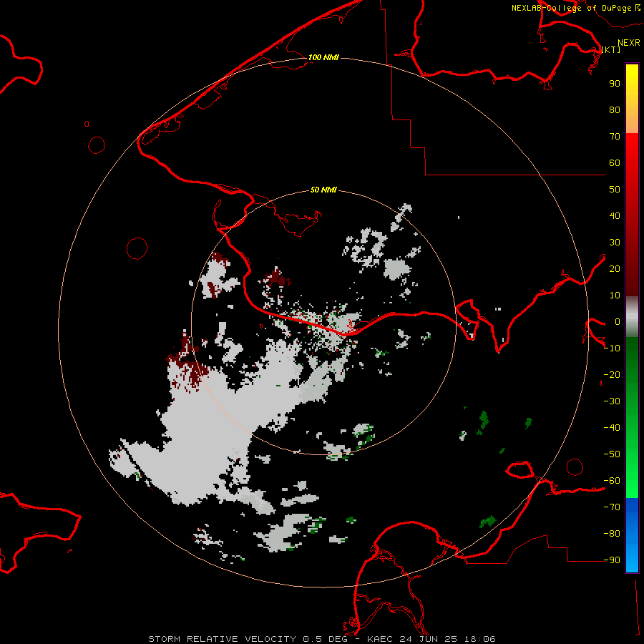Select the "-80" value on the velocity scale
644x644 pixels.
pos(612,534)
